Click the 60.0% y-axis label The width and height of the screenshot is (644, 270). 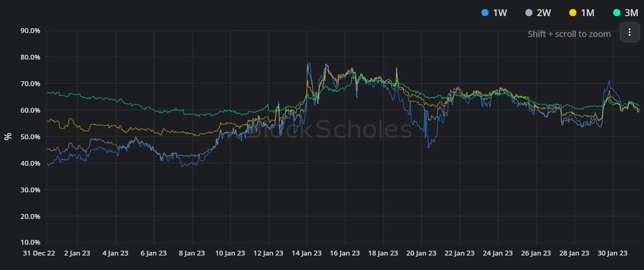(31, 110)
